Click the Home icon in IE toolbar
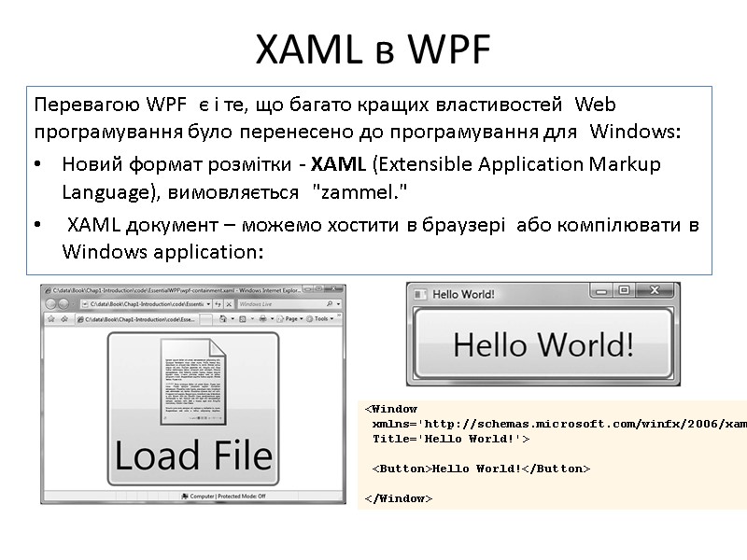 pos(222,319)
